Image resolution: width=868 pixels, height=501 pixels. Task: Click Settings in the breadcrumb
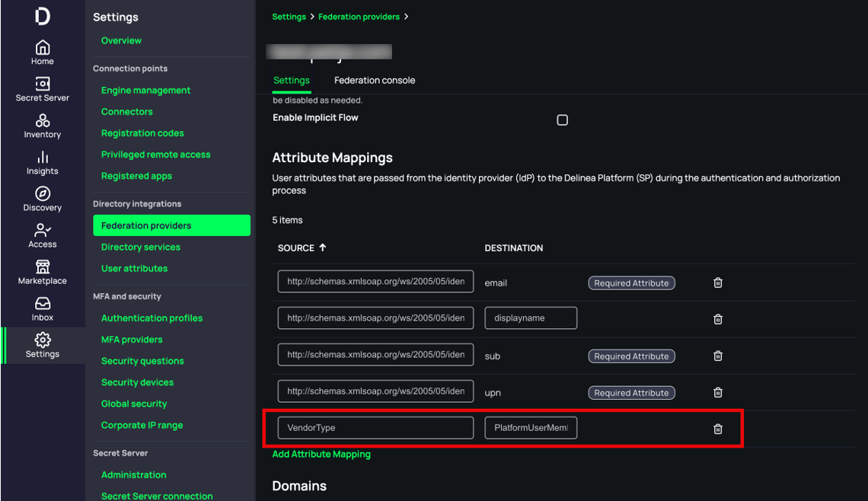point(289,17)
